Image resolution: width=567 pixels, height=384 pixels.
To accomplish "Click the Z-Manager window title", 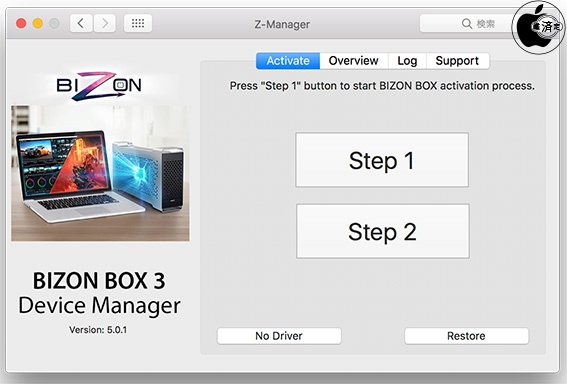I will [282, 24].
